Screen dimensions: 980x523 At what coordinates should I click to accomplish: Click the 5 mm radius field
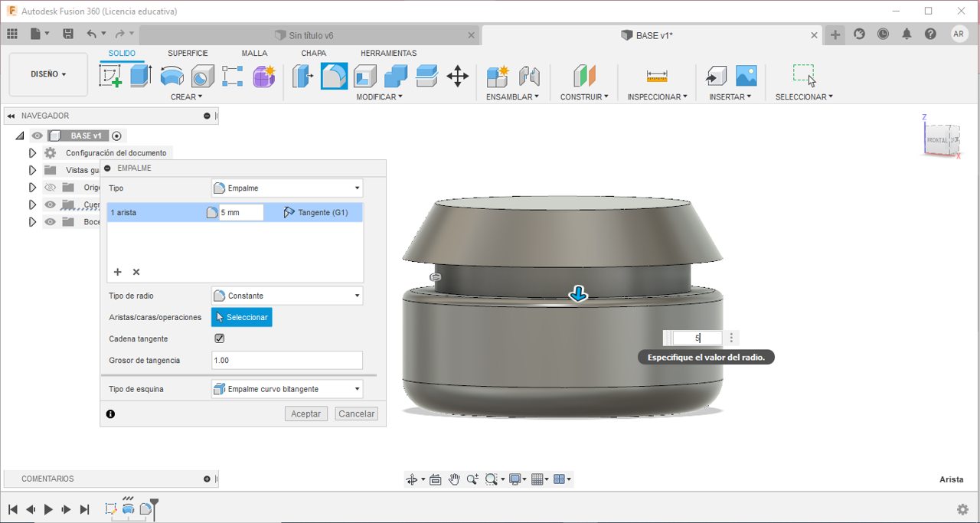point(241,213)
